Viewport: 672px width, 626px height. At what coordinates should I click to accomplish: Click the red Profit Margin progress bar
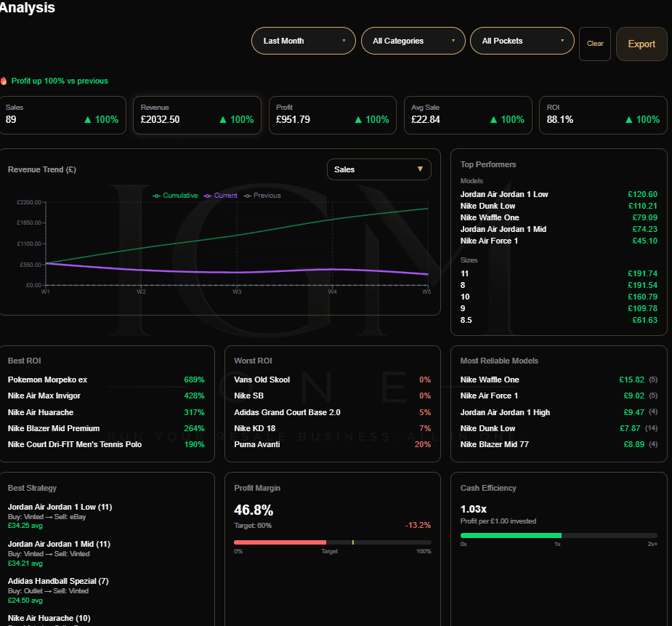click(280, 542)
